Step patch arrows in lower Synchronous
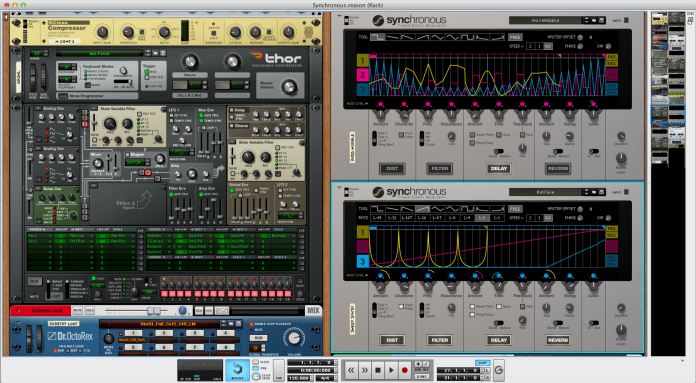The height and width of the screenshot is (383, 696). 586,192
